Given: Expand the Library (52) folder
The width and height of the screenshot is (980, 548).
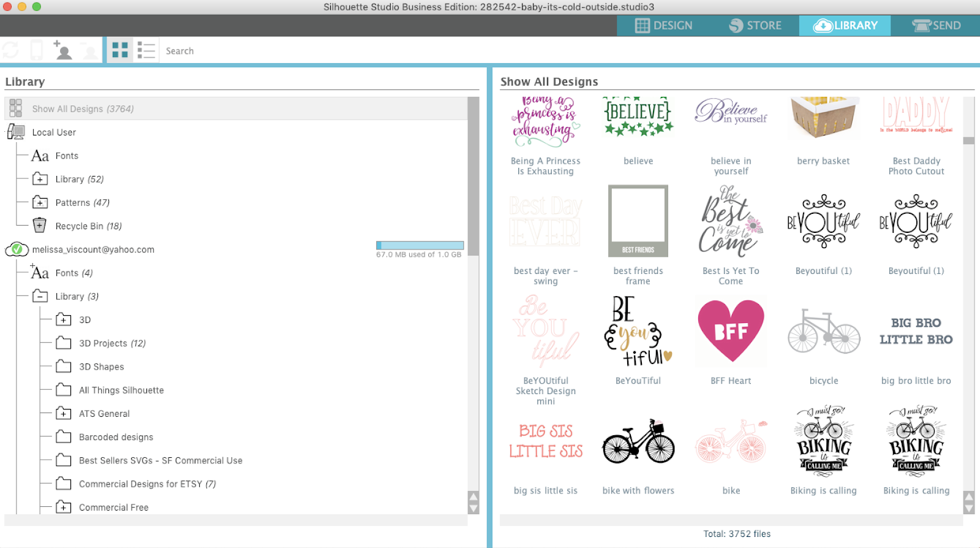Looking at the screenshot, I should tap(40, 179).
